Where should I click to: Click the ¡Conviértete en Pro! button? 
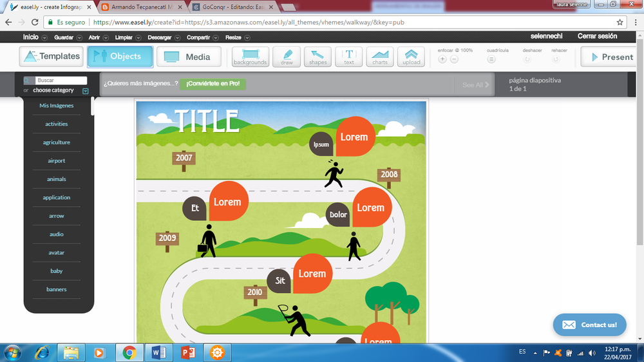click(212, 84)
